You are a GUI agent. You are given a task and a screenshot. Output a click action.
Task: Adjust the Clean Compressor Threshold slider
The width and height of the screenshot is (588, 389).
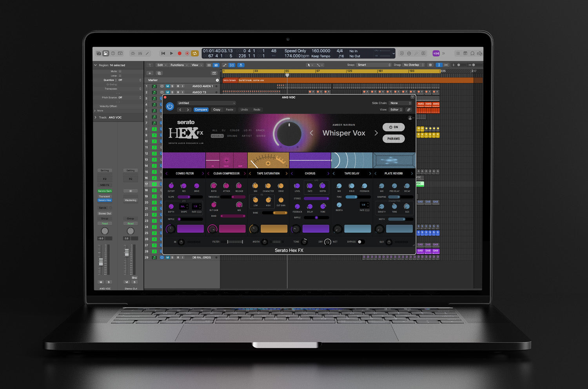[233, 197]
